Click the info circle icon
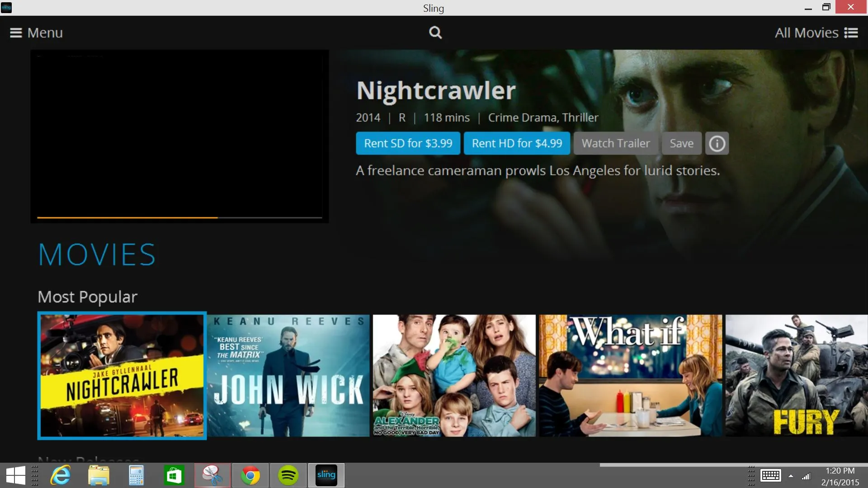 click(717, 144)
